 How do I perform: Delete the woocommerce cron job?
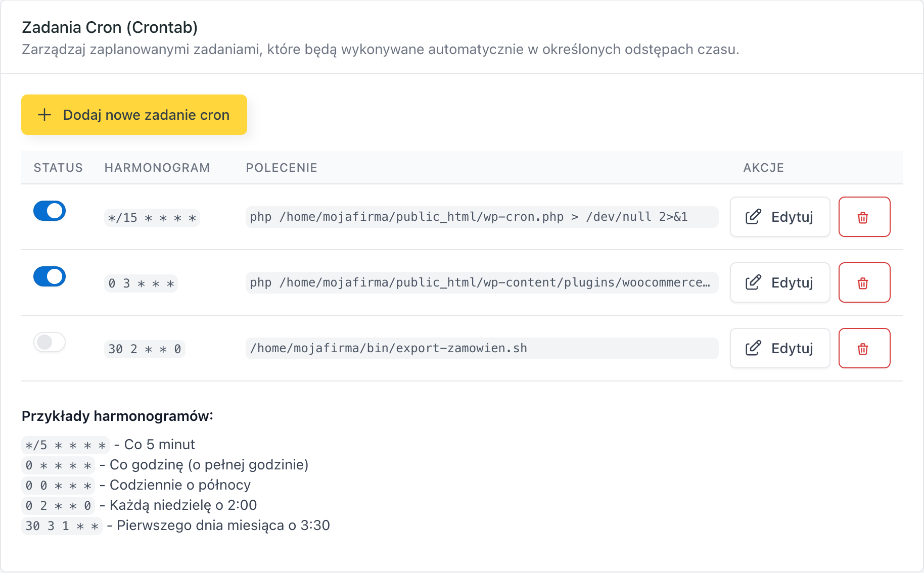coord(864,282)
